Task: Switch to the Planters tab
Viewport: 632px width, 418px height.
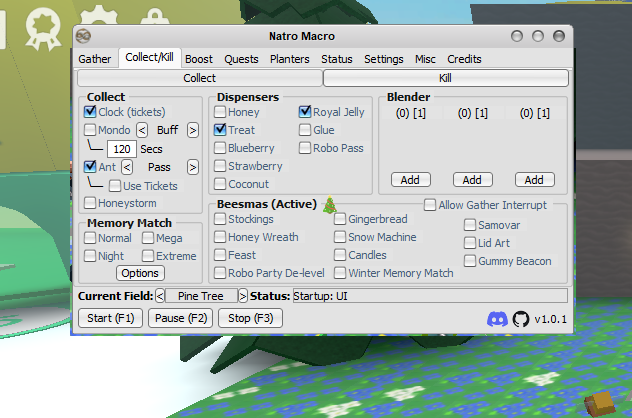Action: coord(290,59)
